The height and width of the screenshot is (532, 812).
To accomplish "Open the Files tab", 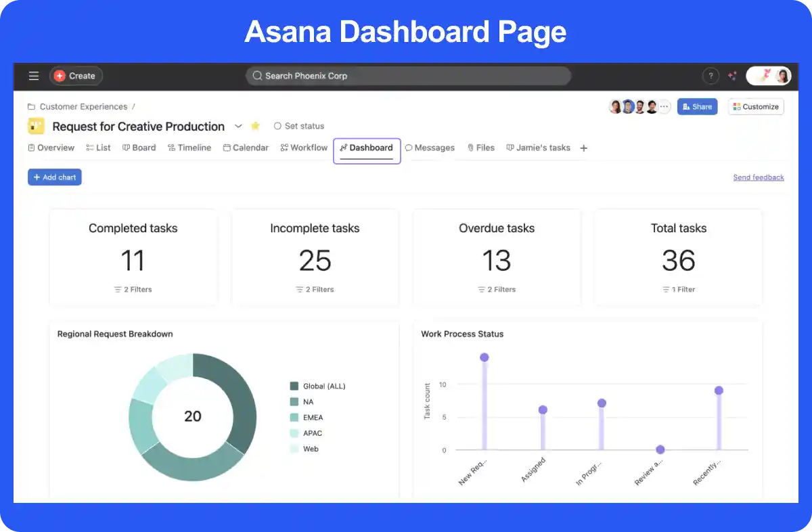I will [480, 148].
